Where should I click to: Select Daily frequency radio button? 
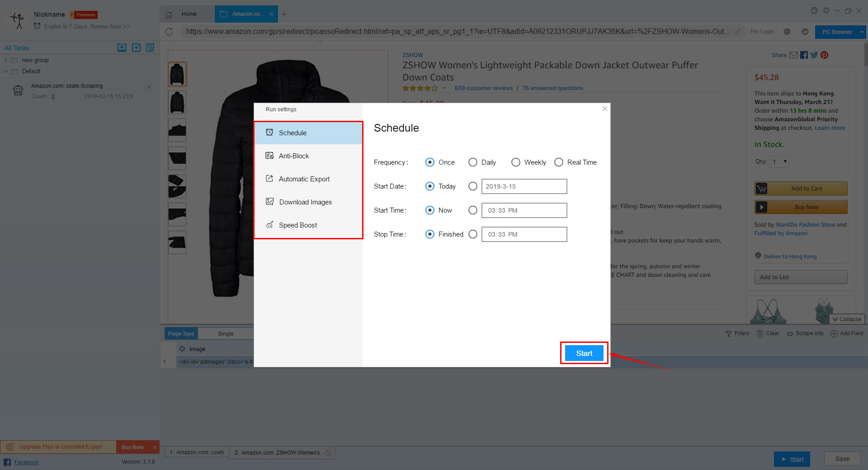coord(473,162)
